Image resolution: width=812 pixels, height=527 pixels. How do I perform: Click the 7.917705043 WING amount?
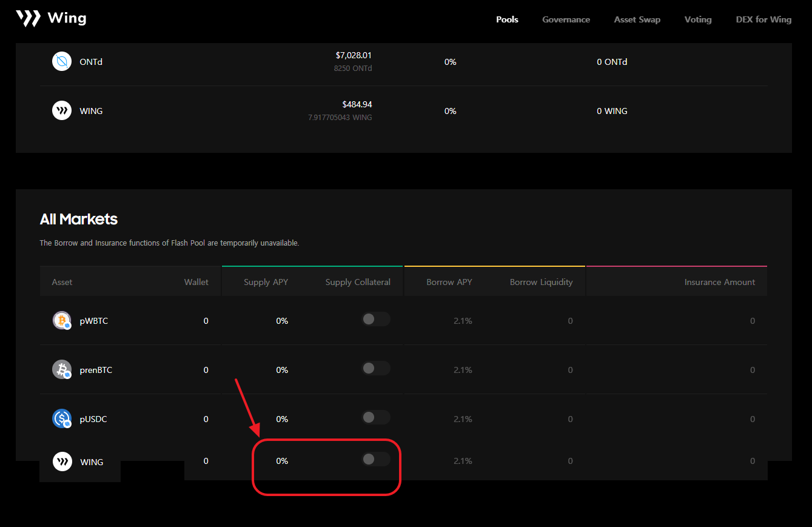tap(340, 118)
